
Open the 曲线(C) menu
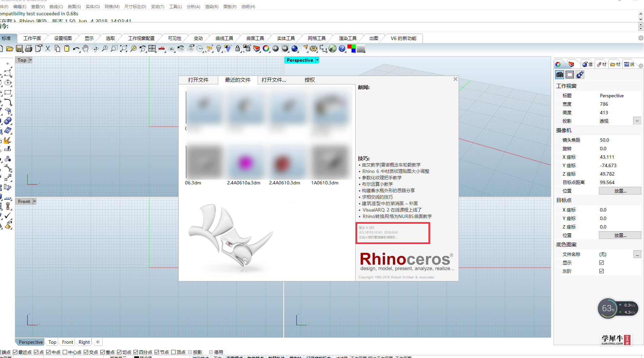(56, 6)
